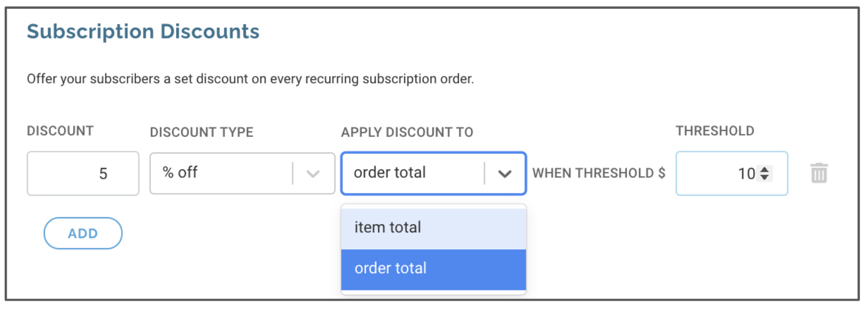The image size is (868, 311).
Task: Click the DISCOUNT TYPE column label
Action: 202,132
